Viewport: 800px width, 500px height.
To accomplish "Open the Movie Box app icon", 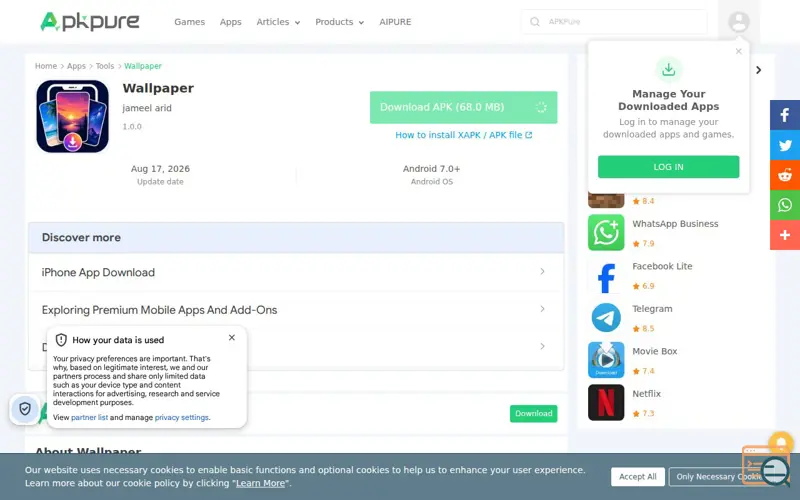I will coord(606,360).
